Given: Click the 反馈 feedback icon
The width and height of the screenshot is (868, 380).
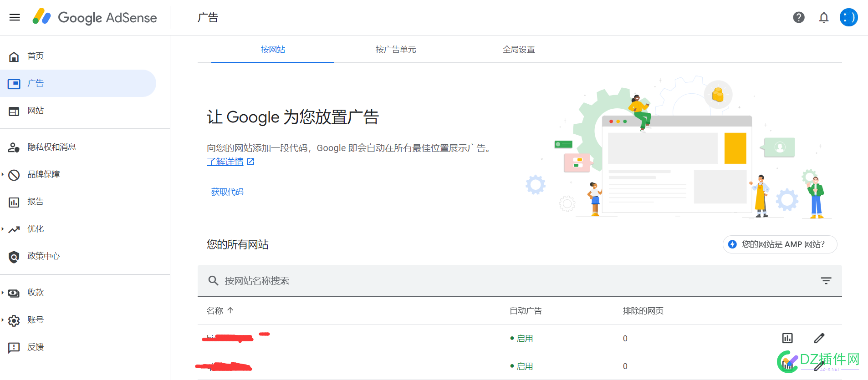Looking at the screenshot, I should (x=14, y=348).
